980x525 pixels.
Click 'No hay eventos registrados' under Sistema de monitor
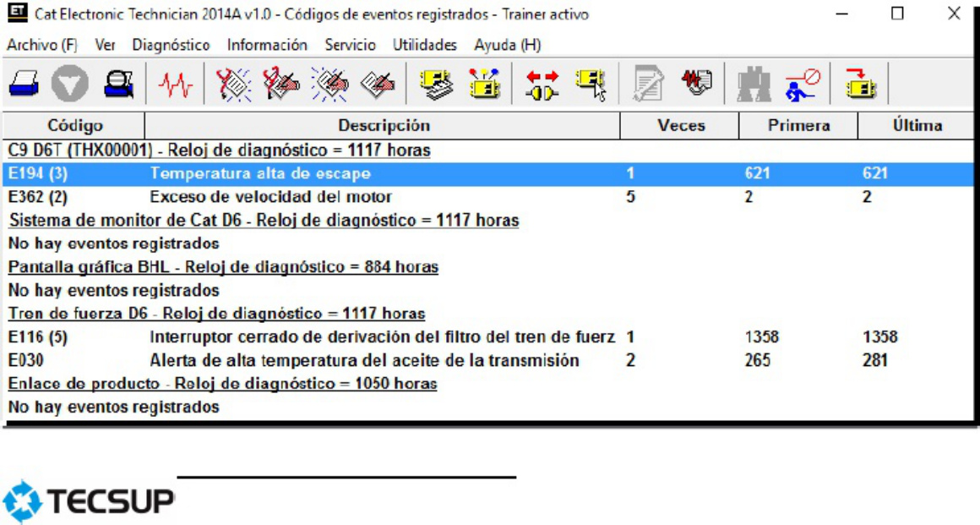(x=114, y=243)
